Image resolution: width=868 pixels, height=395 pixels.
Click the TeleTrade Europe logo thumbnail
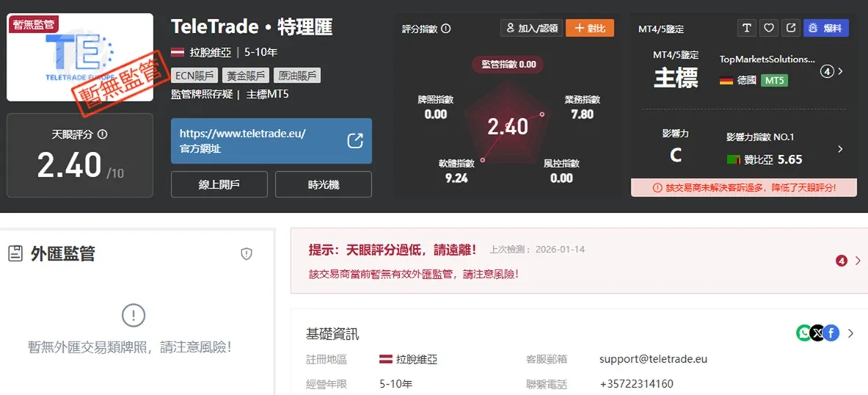(x=80, y=57)
